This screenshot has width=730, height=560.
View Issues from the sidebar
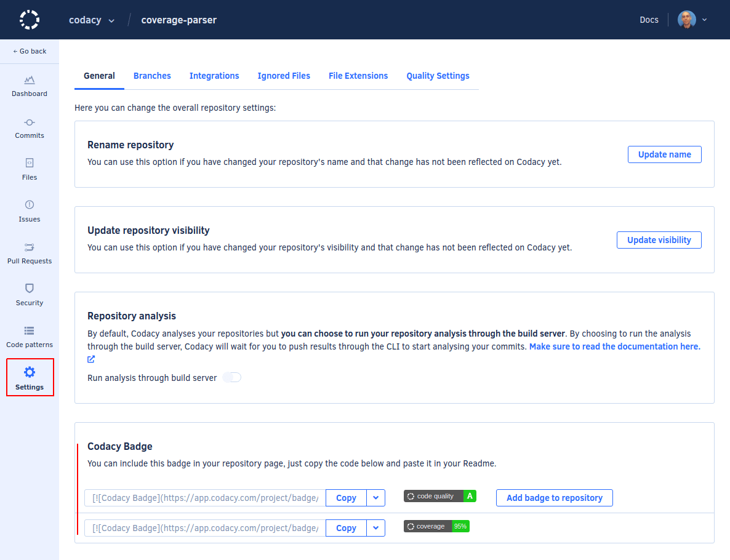click(x=30, y=205)
